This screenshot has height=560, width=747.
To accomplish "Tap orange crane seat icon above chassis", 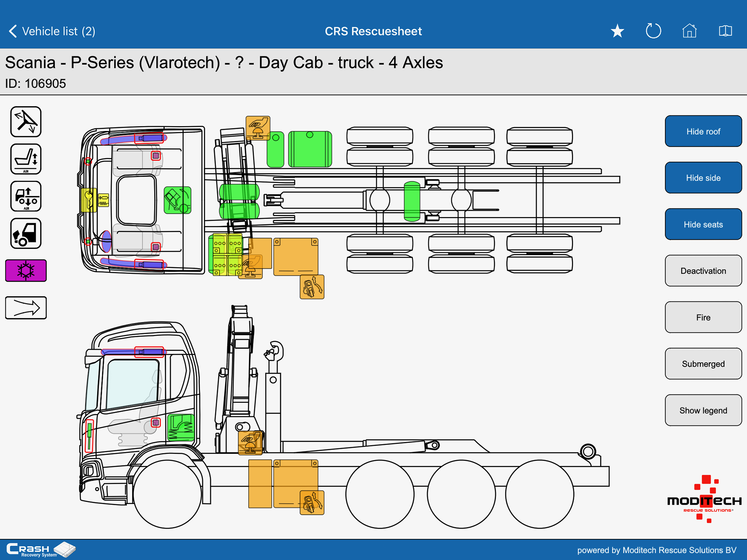I will [x=258, y=128].
